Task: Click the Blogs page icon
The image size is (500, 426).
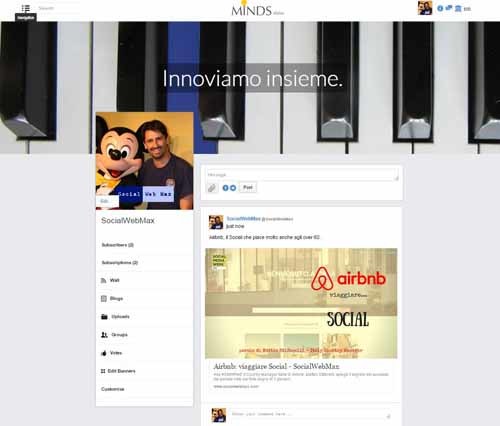Action: (104, 299)
